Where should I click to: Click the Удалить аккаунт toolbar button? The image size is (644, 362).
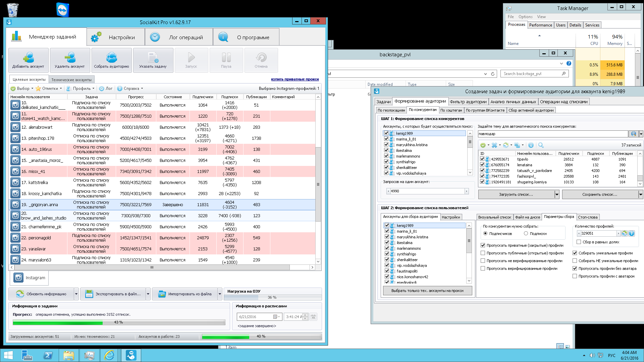click(70, 60)
